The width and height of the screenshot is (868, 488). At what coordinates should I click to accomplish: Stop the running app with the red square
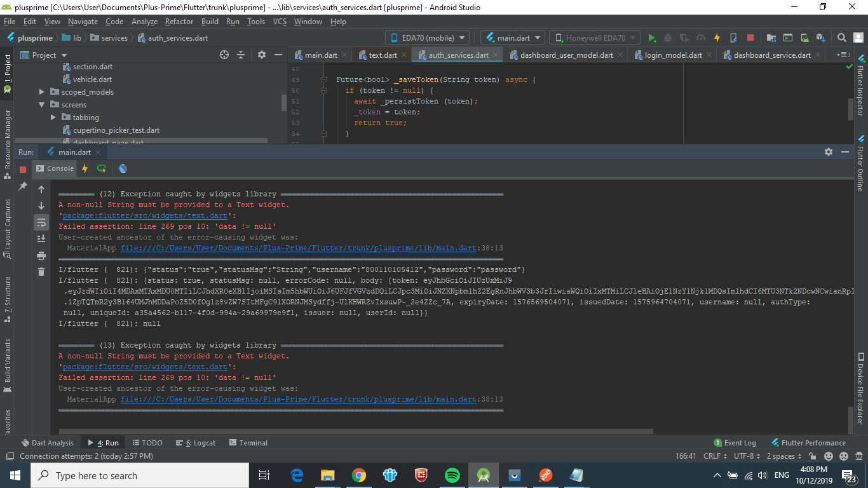[x=750, y=37]
